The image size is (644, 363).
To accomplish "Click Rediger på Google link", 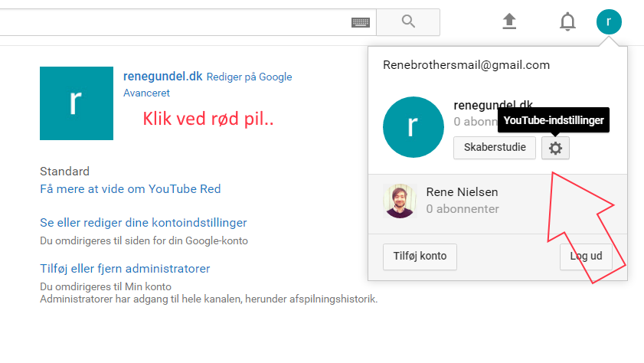I will (x=250, y=77).
